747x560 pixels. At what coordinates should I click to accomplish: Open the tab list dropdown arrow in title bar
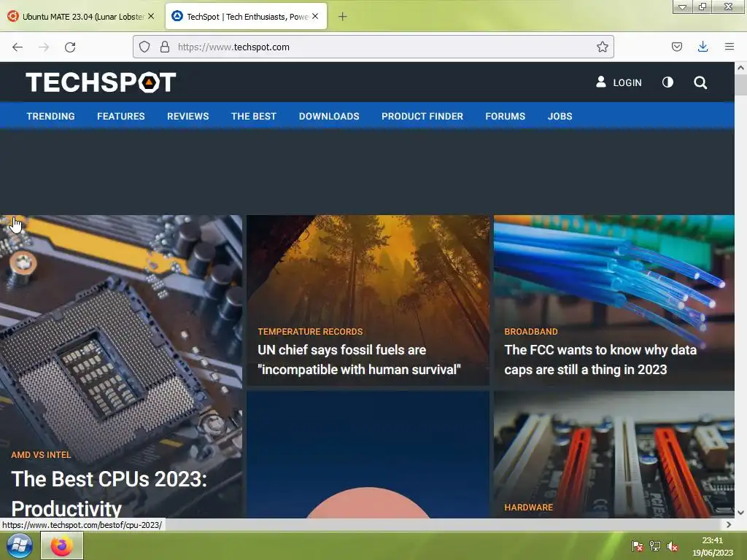pos(682,7)
